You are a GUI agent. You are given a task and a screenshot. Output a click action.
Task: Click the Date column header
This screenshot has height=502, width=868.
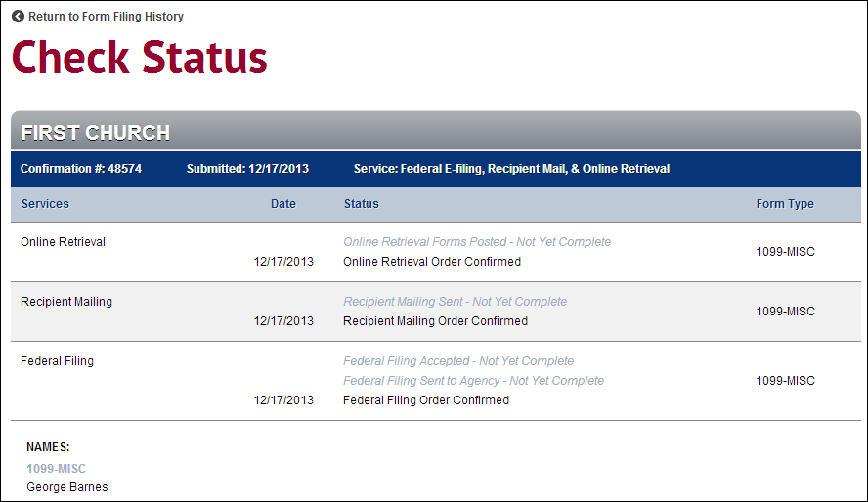(x=283, y=204)
